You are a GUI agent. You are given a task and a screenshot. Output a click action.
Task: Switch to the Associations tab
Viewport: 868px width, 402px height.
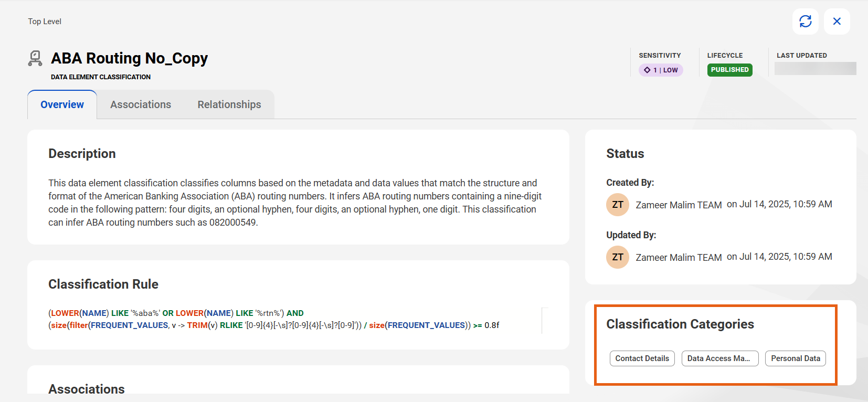coord(141,104)
